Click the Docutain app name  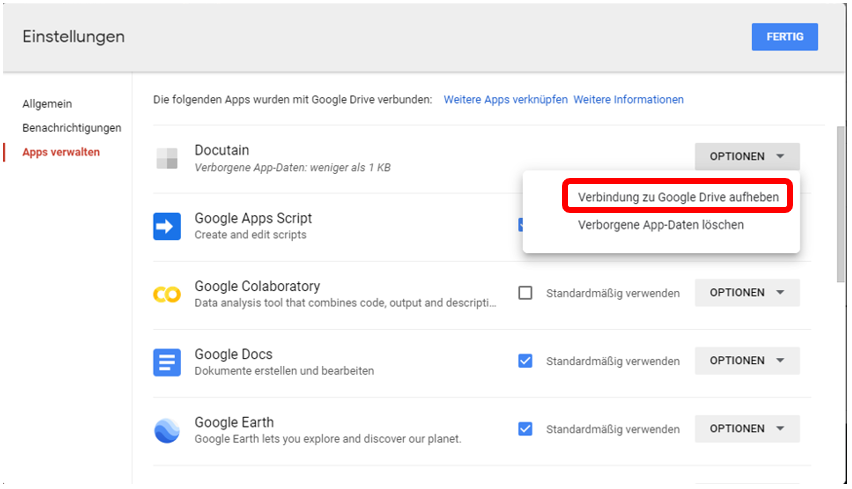[222, 150]
